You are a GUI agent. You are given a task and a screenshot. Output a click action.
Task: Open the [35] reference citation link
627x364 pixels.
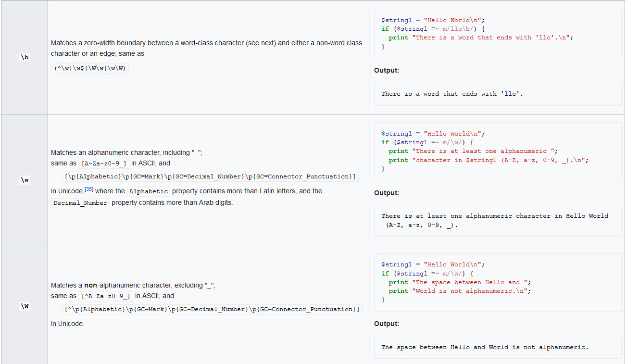click(x=89, y=188)
